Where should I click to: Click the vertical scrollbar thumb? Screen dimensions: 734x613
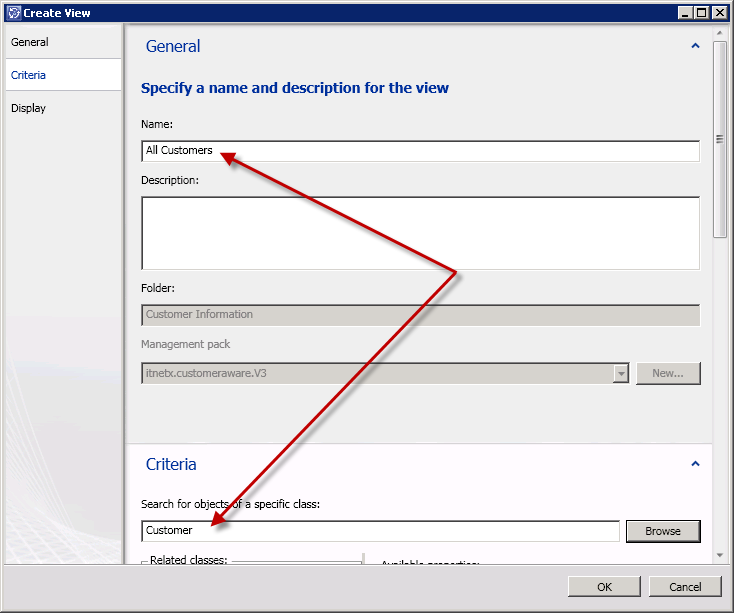pos(720,138)
